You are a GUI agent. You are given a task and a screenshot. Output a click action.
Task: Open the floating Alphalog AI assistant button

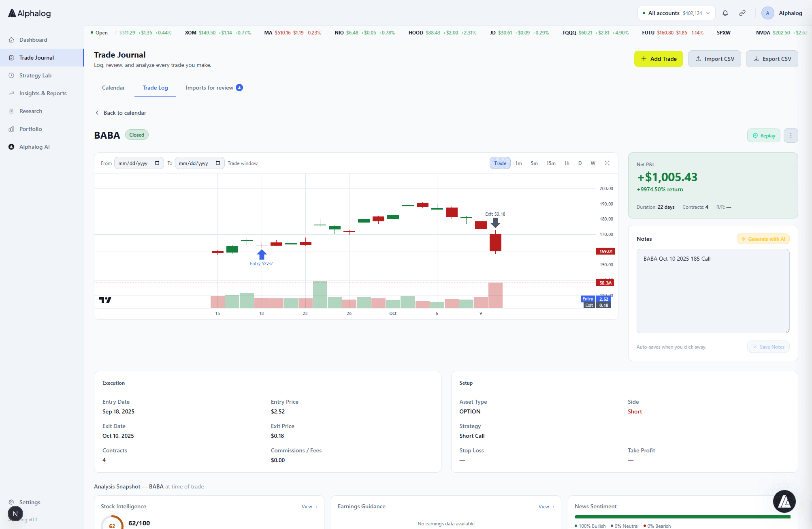(784, 501)
